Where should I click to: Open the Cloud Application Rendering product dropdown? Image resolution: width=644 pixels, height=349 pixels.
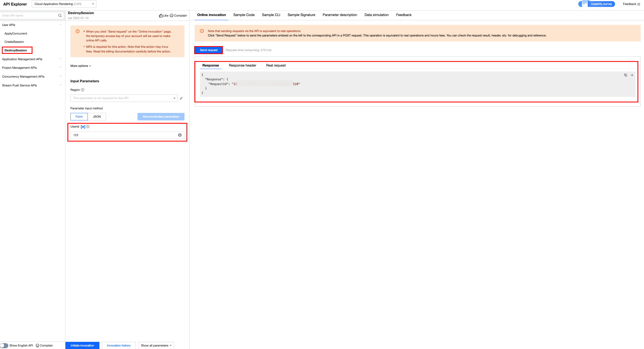(64, 4)
